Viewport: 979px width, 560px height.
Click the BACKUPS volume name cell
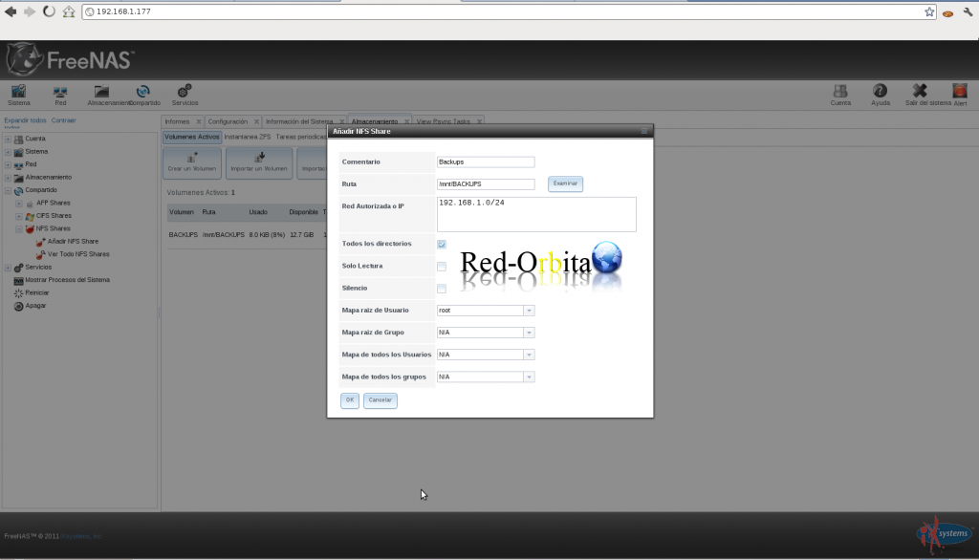pos(183,235)
